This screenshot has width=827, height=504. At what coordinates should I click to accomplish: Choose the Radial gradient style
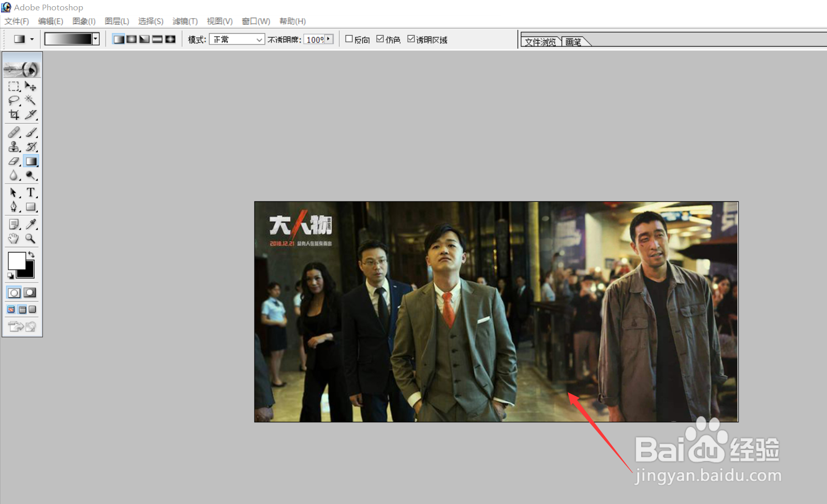131,39
